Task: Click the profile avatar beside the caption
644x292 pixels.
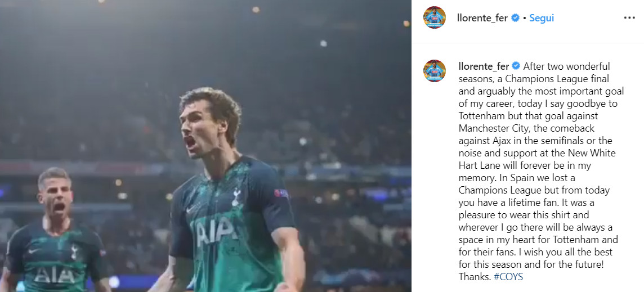Action: click(x=435, y=71)
